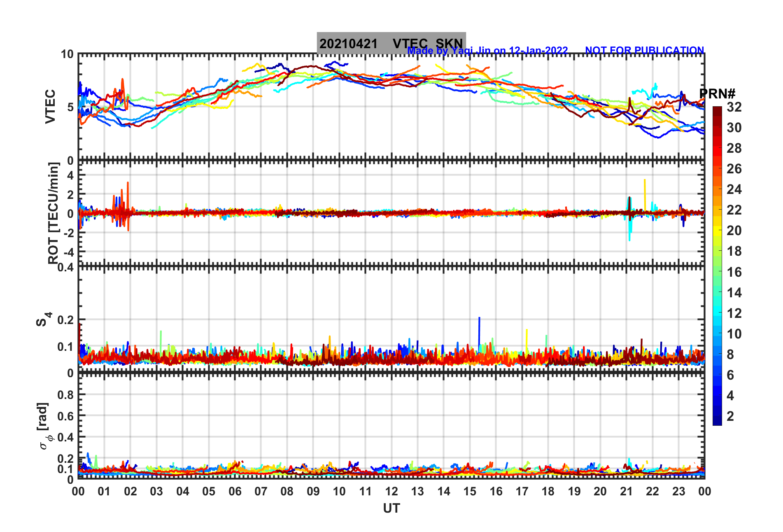Click colorbar tick label '14'

tap(734, 293)
